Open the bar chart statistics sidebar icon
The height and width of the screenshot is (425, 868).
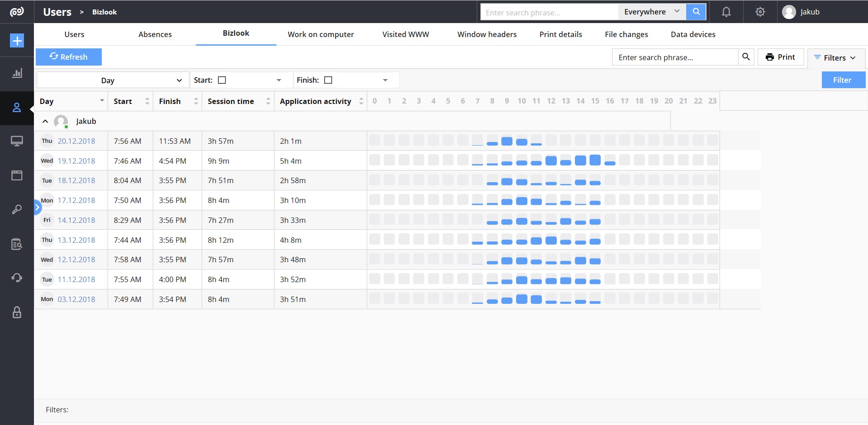[17, 73]
